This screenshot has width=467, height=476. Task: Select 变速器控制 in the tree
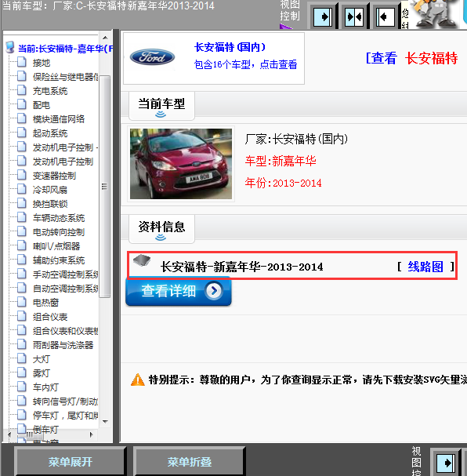[x=54, y=176]
